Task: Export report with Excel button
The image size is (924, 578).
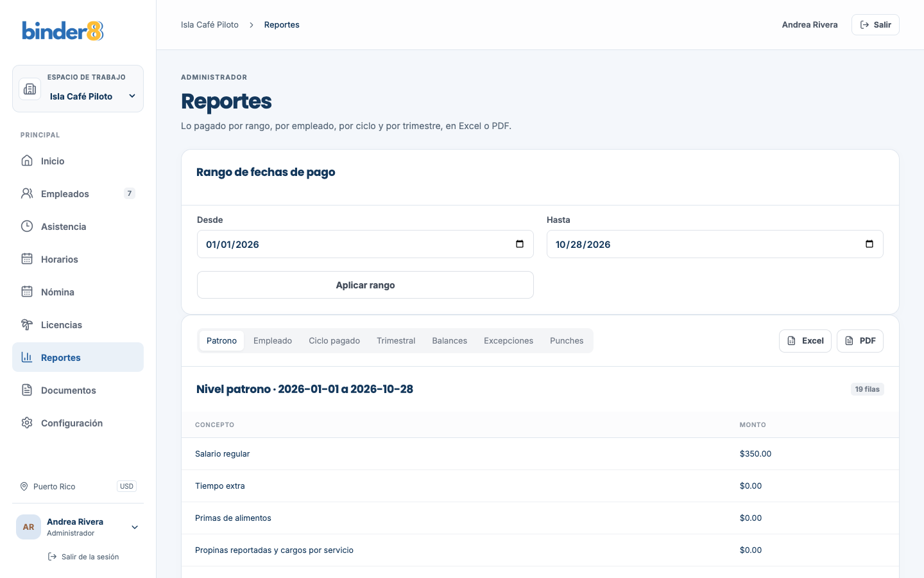Action: [x=805, y=341]
